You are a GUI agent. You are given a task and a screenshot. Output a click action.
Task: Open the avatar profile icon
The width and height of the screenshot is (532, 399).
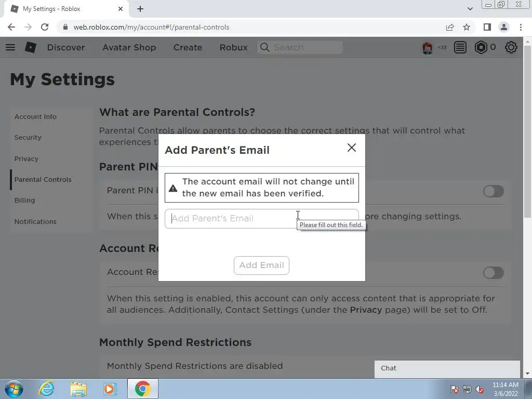427,47
